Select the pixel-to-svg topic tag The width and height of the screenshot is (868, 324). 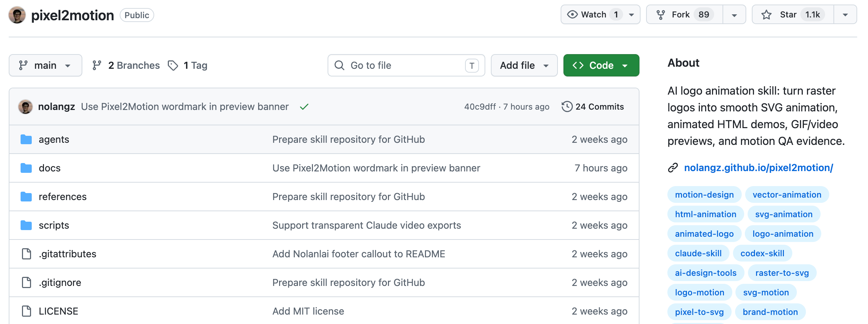pos(699,312)
